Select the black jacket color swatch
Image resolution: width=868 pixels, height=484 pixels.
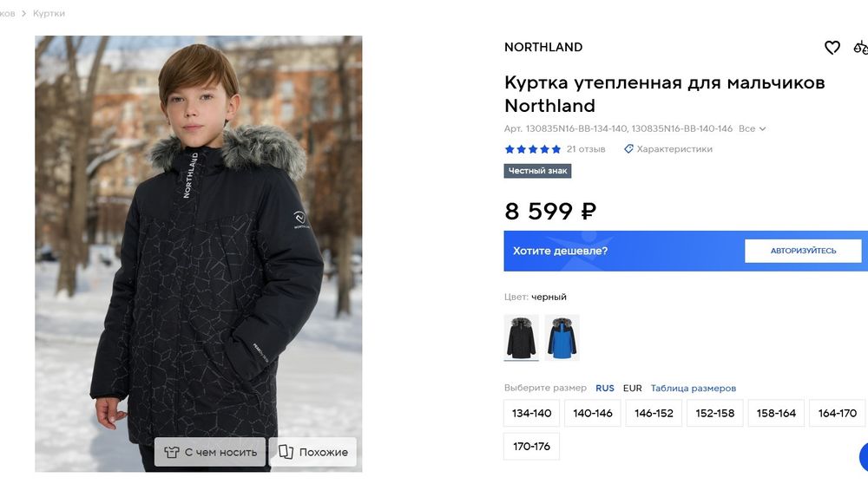point(521,337)
